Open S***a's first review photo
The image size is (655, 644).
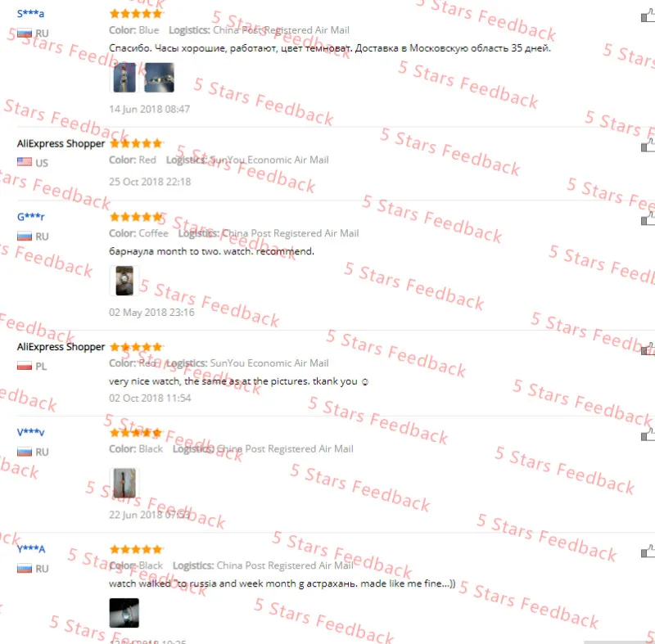pos(124,78)
